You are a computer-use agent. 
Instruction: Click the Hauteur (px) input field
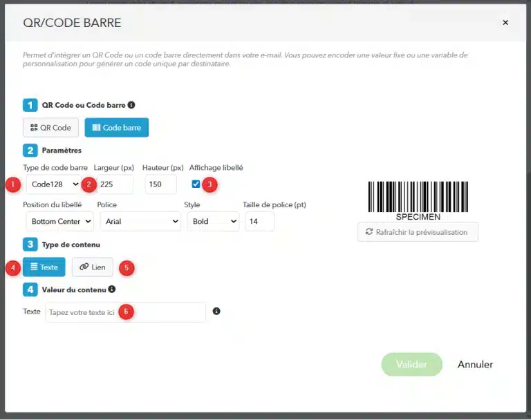(161, 184)
